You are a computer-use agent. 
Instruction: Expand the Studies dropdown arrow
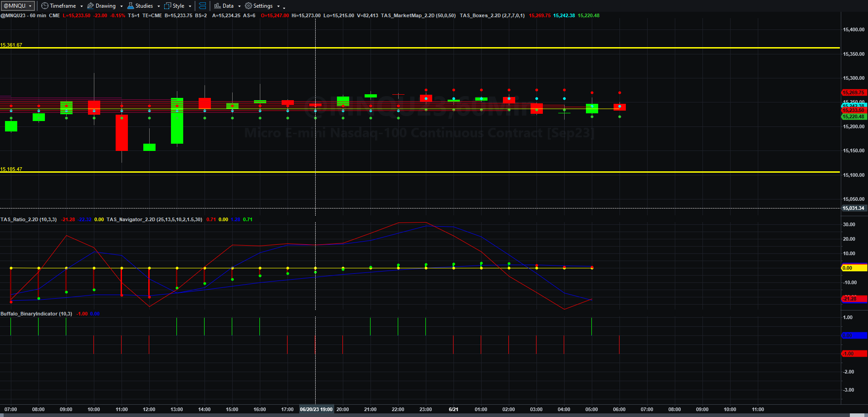159,6
